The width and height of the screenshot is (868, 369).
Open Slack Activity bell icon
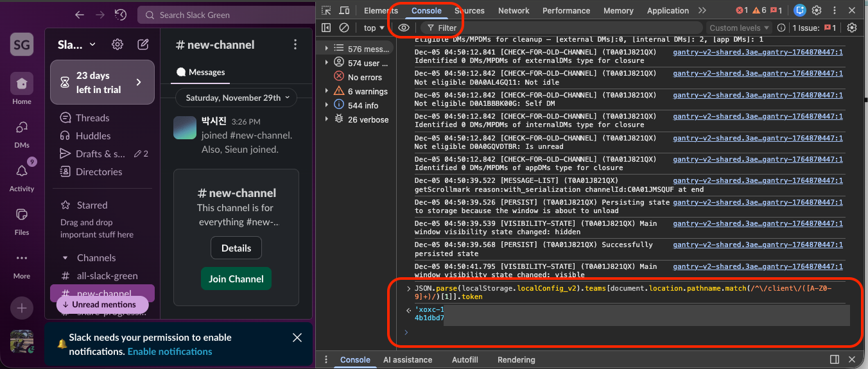[22, 171]
